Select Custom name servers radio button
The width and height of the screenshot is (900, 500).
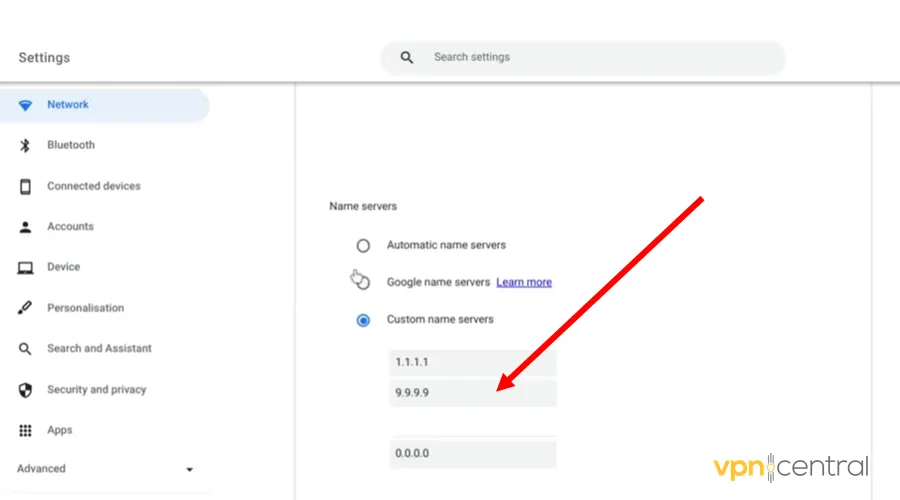[363, 320]
